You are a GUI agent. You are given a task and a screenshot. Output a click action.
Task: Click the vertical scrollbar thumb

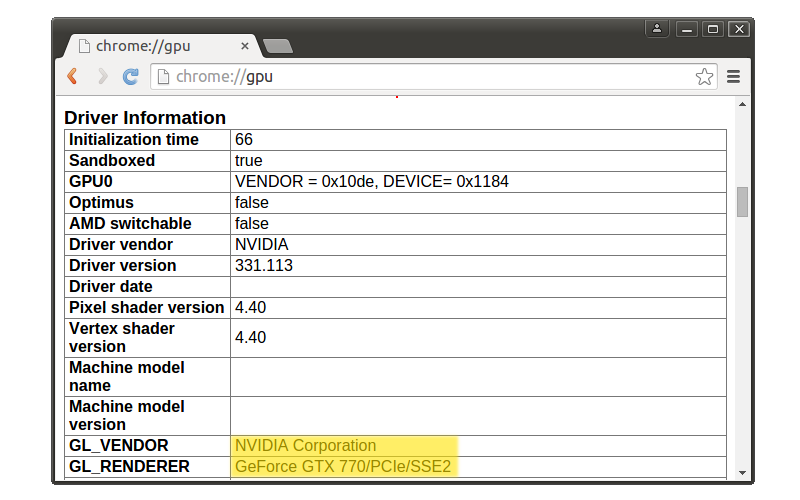click(x=742, y=201)
